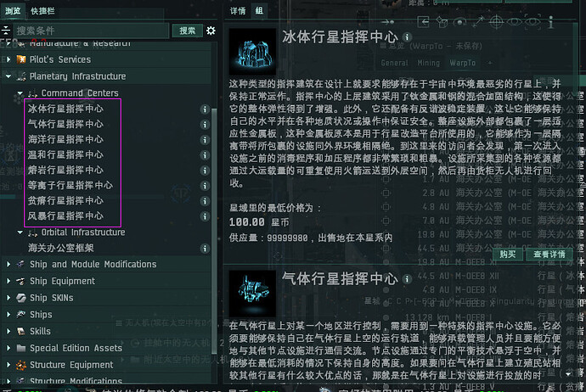Viewport: 586px width, 392px height.
Task: Open the market settings gear icon
Action: coord(211,31)
